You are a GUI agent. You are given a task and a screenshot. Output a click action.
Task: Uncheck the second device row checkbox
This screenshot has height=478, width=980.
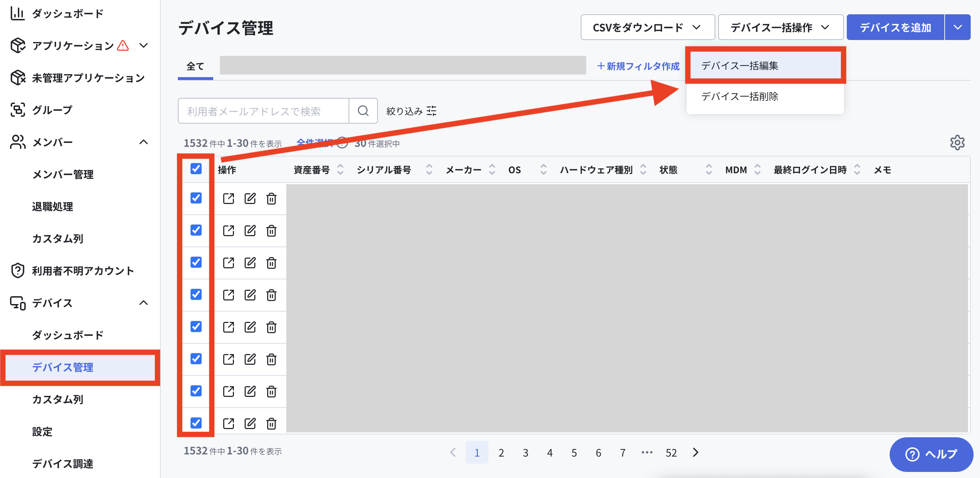[x=196, y=230]
